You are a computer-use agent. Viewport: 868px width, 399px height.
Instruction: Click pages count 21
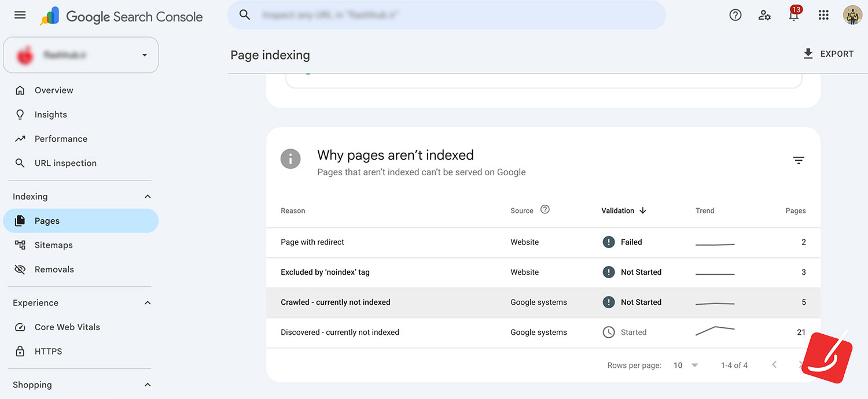click(801, 332)
